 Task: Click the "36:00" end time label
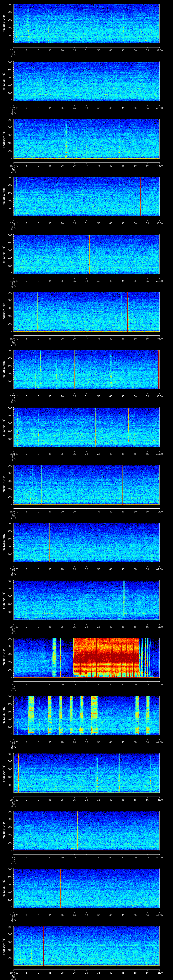click(x=159, y=281)
